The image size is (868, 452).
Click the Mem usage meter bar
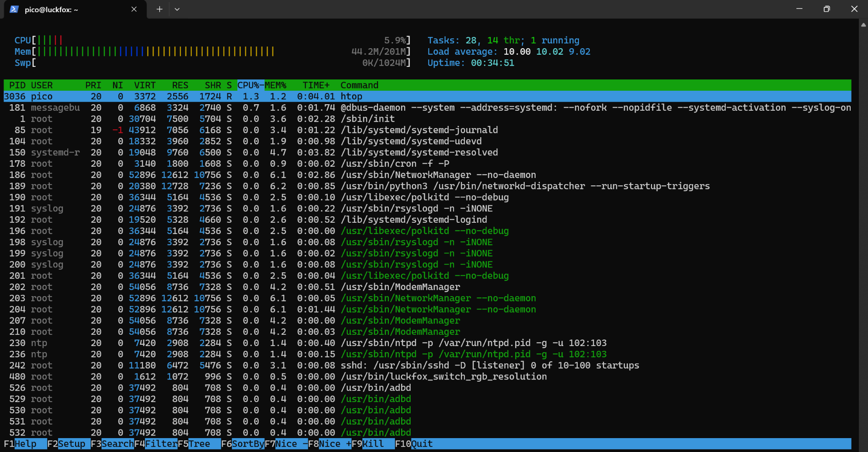click(213, 52)
